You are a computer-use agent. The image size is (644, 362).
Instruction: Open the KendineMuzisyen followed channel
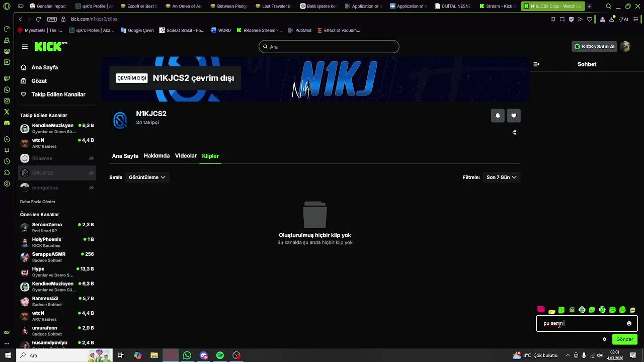coord(57,128)
